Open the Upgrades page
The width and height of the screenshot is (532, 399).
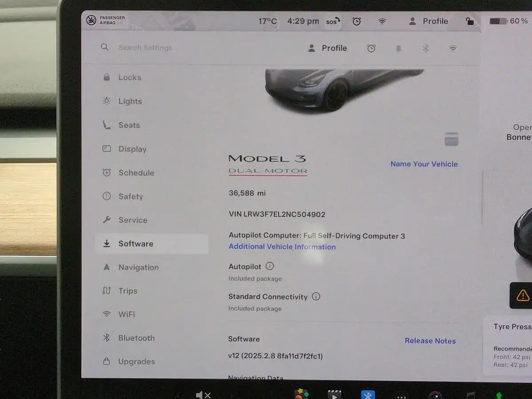click(152, 361)
